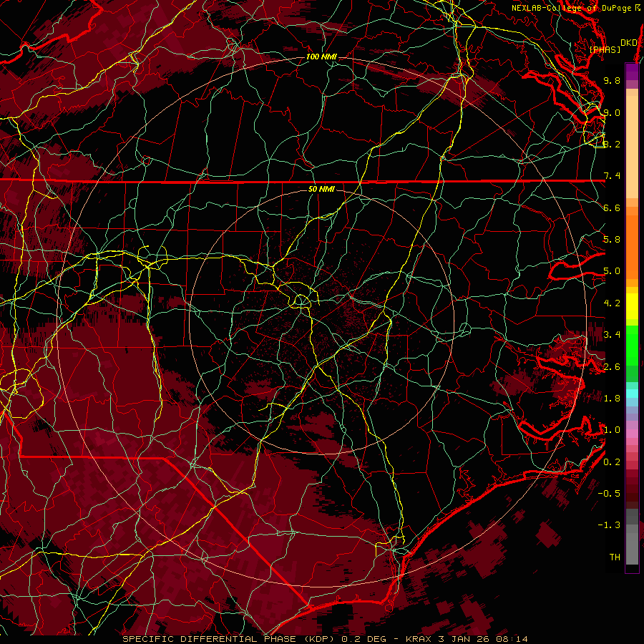This screenshot has width=644, height=644.
Task: Click the 50 NMI range ring label
Action: (x=321, y=190)
